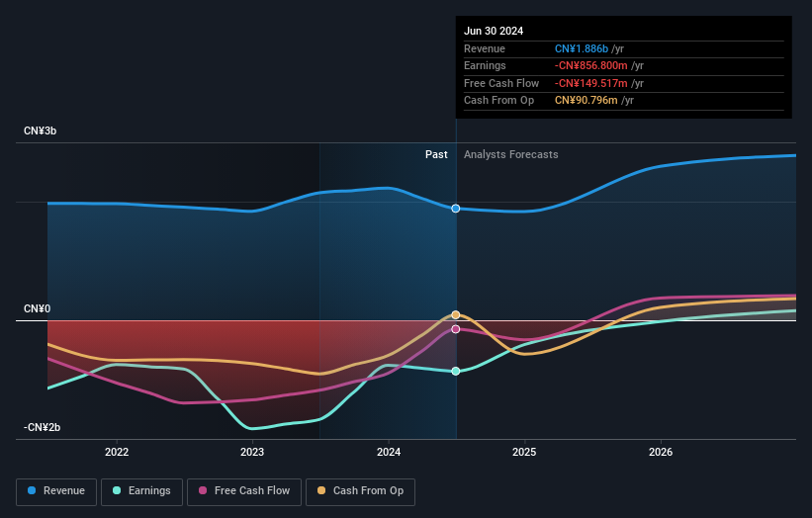Image resolution: width=812 pixels, height=518 pixels.
Task: Toggle the Earnings legend button
Action: [x=141, y=491]
